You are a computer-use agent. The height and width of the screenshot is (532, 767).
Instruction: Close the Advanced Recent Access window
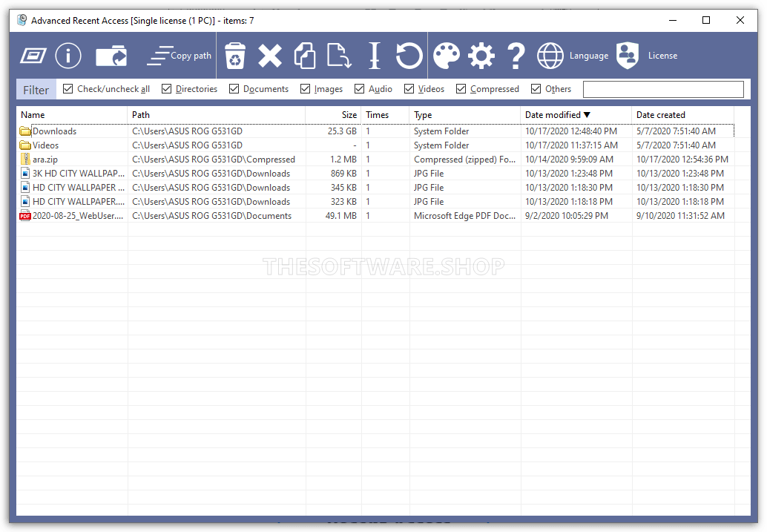pyautogui.click(x=740, y=20)
